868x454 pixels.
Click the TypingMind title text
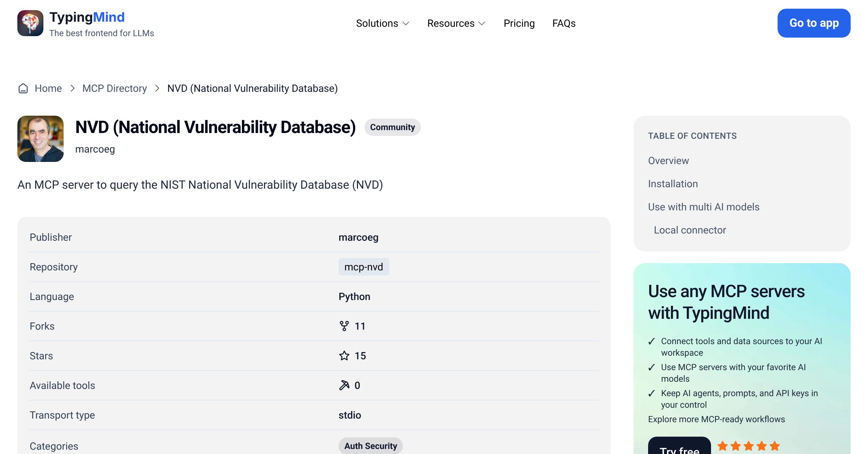pos(87,17)
